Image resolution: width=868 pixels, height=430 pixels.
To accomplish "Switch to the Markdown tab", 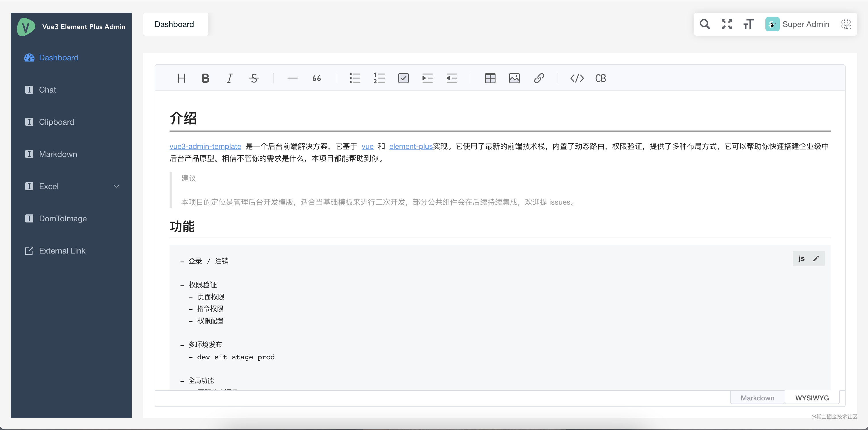I will [x=757, y=397].
